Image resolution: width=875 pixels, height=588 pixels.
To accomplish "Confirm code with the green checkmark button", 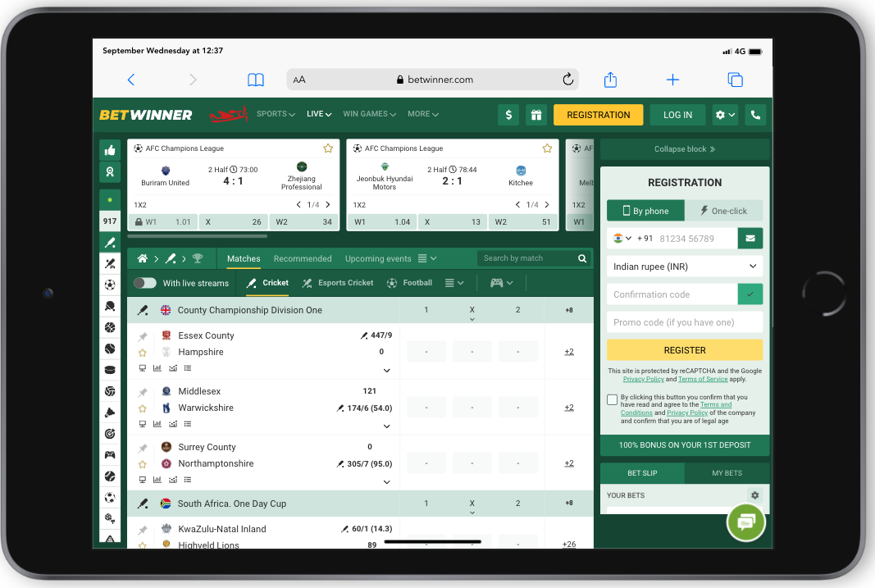I will [750, 294].
